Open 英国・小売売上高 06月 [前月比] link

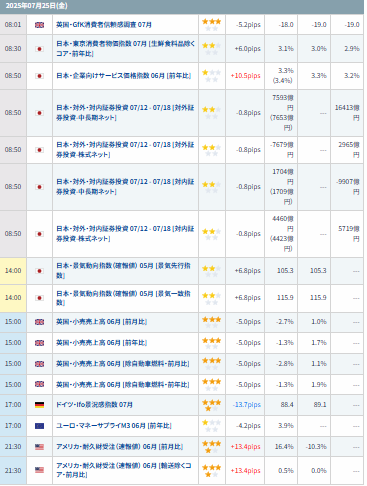point(101,322)
